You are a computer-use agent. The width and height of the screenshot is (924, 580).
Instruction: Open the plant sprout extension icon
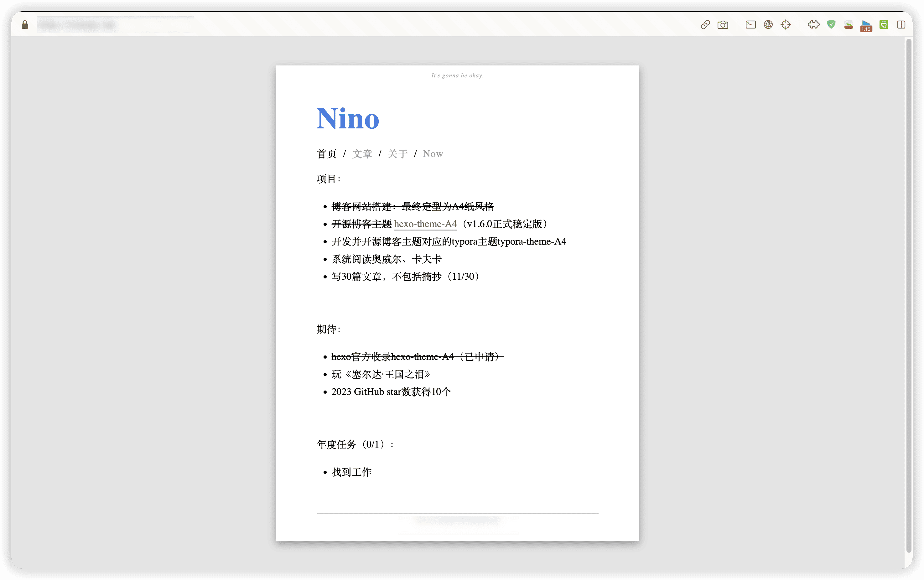point(849,25)
